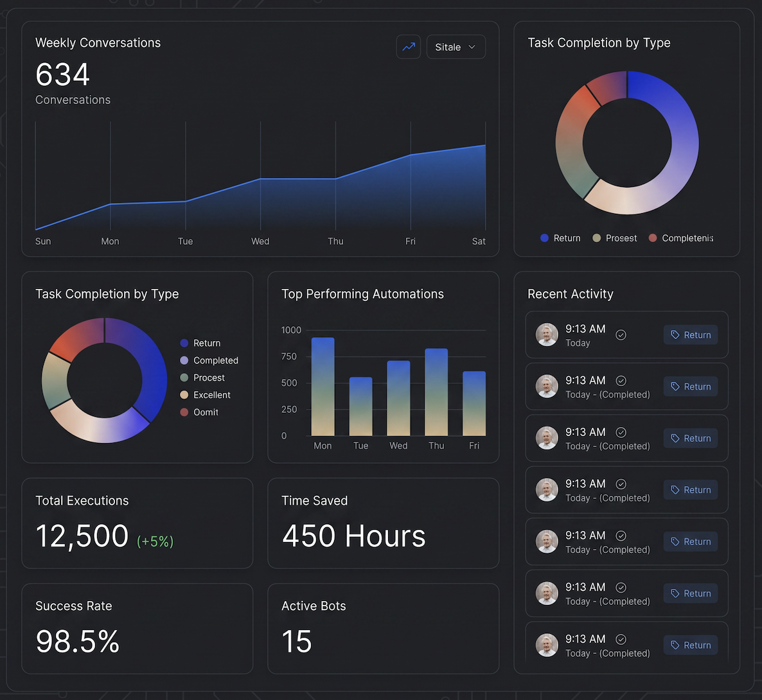762x700 pixels.
Task: Click the avatar in the last activity row
Action: point(547,645)
